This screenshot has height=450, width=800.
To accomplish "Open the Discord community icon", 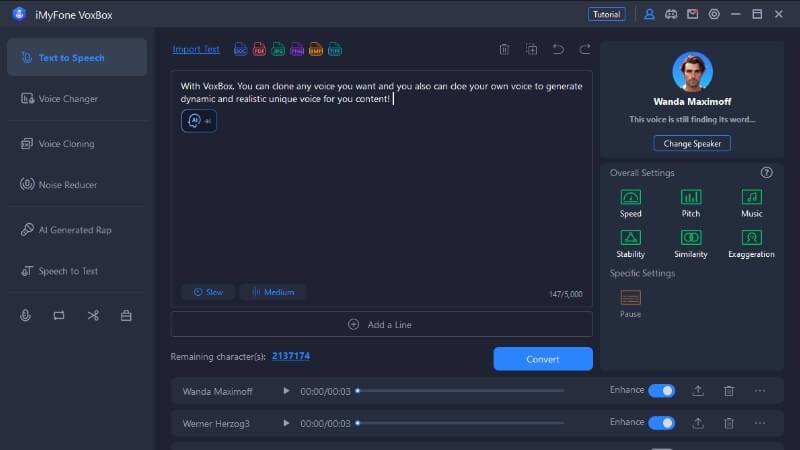I will pos(671,14).
